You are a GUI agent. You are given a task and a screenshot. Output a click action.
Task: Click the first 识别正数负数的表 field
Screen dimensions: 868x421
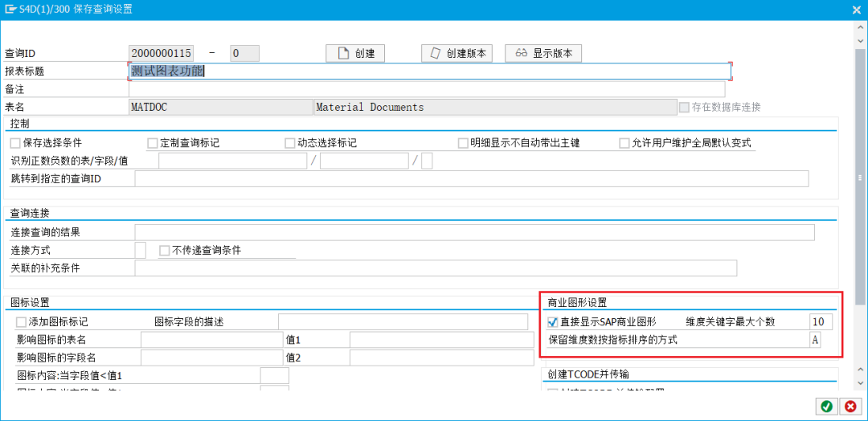click(232, 161)
